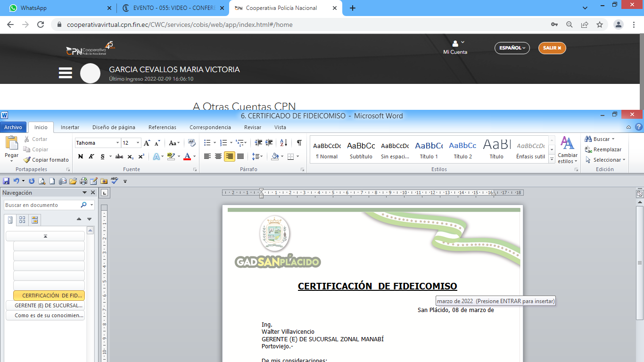Viewport: 644px width, 362px height.
Task: Click the save icon in quick access toolbar
Action: (x=6, y=181)
